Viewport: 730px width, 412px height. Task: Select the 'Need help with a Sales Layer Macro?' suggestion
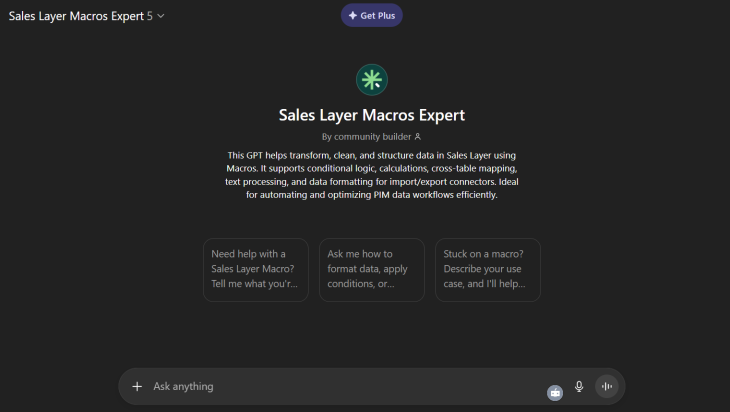pyautogui.click(x=255, y=269)
